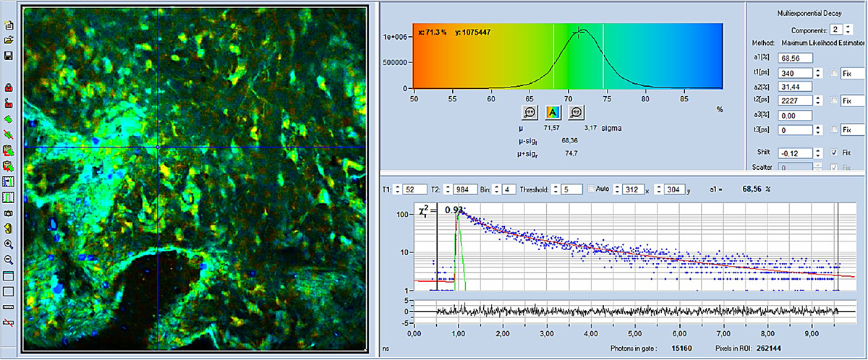868x360 pixels.
Task: Click the rainbow 'A' auto color scale icon
Action: pos(553,112)
